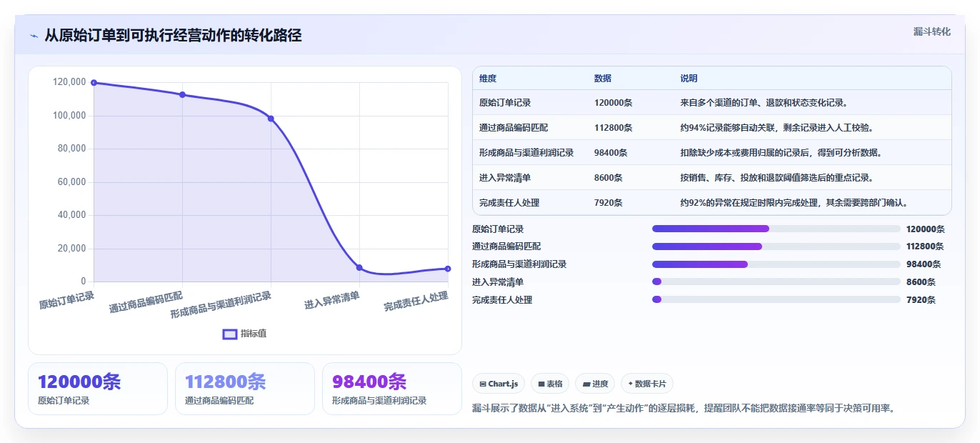
Task: Click the 120,000 y-axis label on the chart
Action: [x=69, y=82]
